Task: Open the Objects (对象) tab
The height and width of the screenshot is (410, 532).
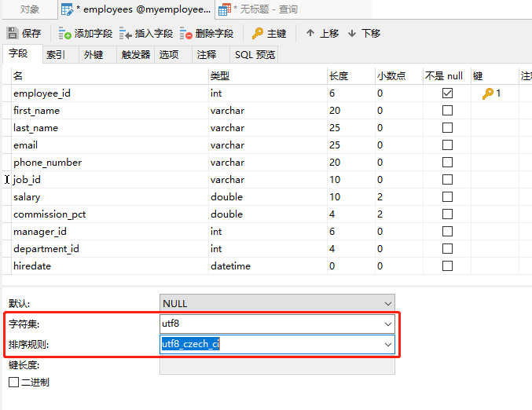Action: coord(30,10)
